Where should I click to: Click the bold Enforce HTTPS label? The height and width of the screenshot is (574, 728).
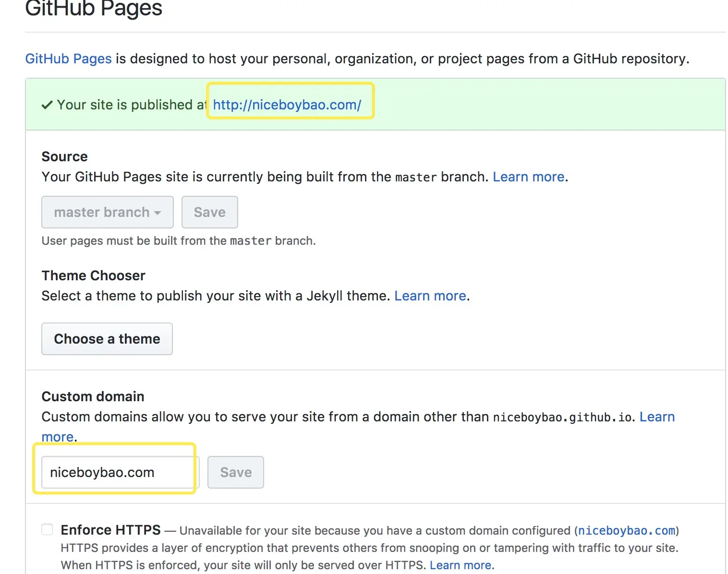tap(110, 530)
